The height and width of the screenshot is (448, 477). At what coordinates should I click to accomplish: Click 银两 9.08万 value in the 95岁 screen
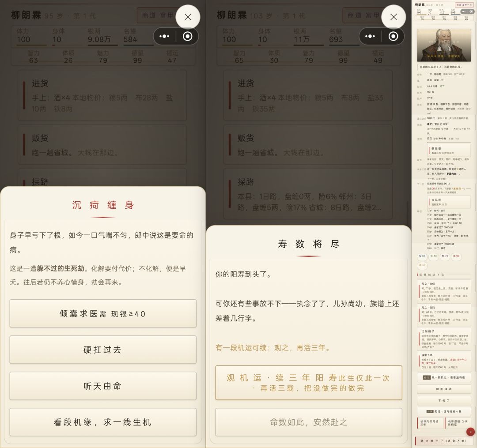click(x=99, y=39)
